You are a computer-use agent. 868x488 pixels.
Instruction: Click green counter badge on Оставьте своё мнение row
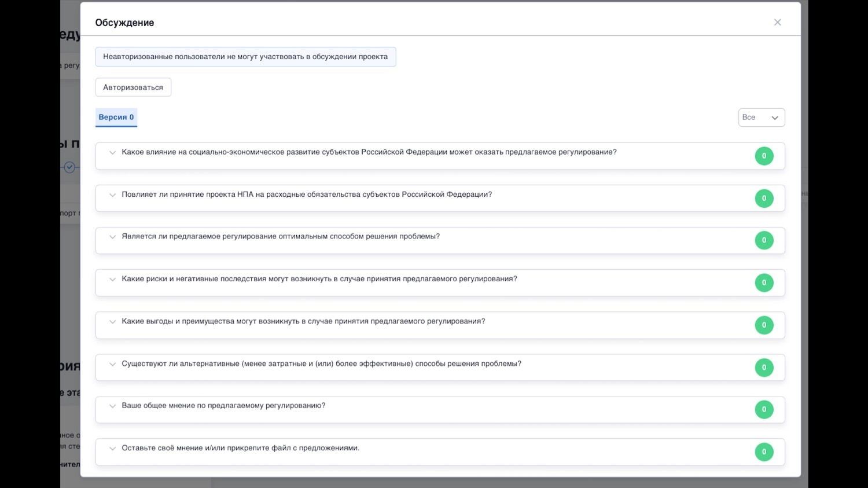coord(764,452)
